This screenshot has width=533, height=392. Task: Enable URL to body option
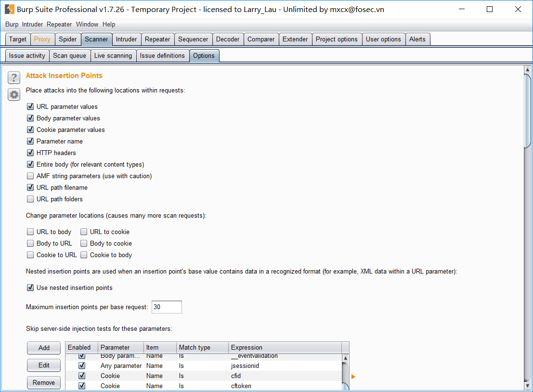[30, 232]
